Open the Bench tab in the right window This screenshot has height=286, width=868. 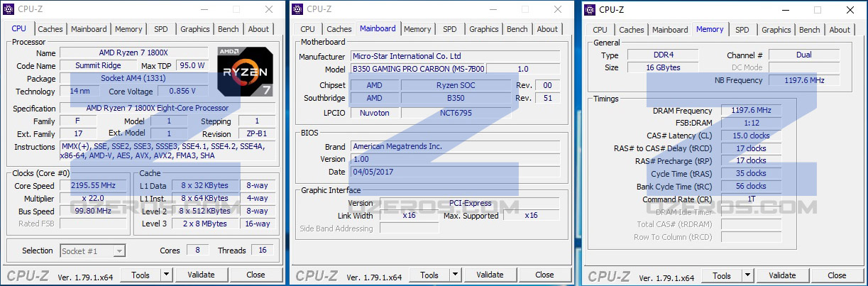(809, 30)
